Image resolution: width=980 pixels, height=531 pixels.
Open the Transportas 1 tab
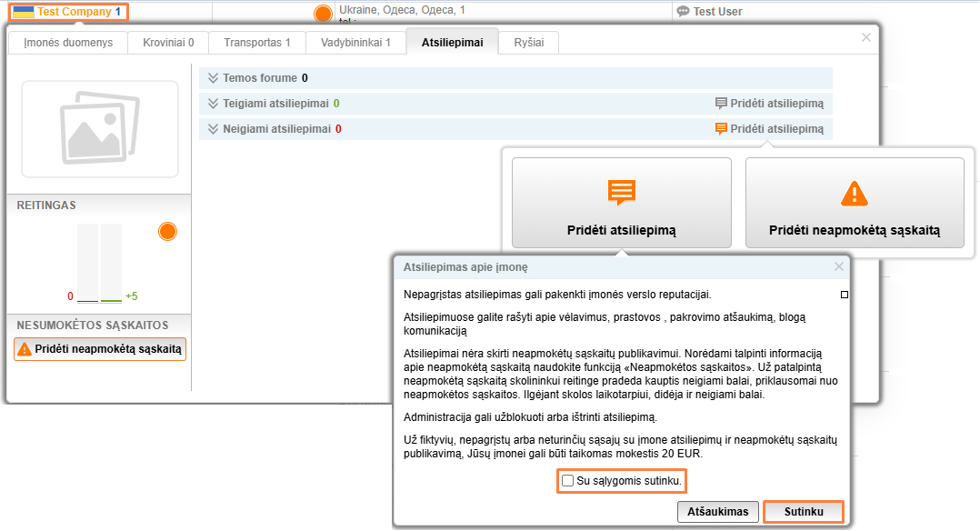coord(256,42)
